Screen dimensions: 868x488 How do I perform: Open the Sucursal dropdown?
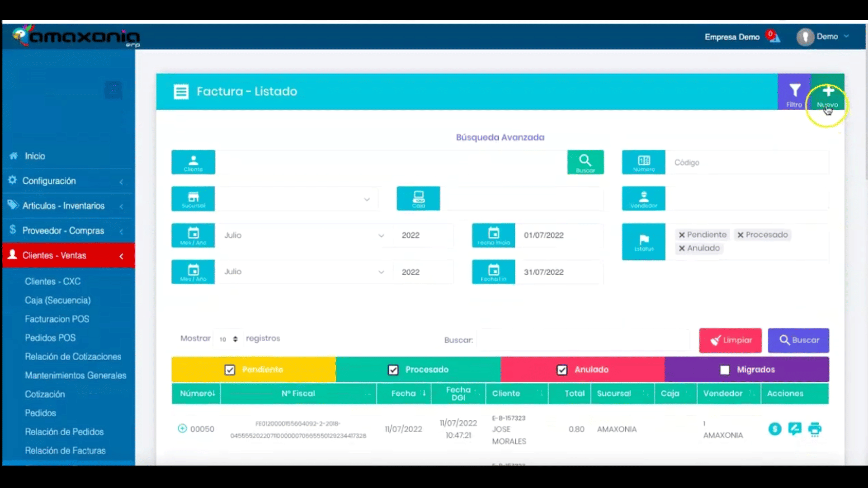tap(296, 199)
